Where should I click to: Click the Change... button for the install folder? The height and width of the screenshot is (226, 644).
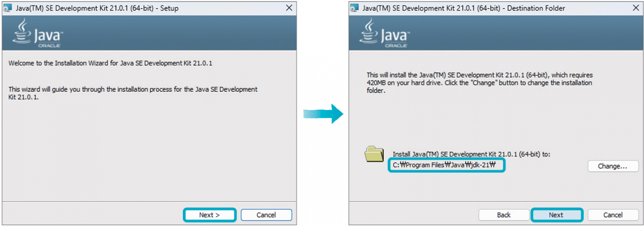[x=613, y=166]
